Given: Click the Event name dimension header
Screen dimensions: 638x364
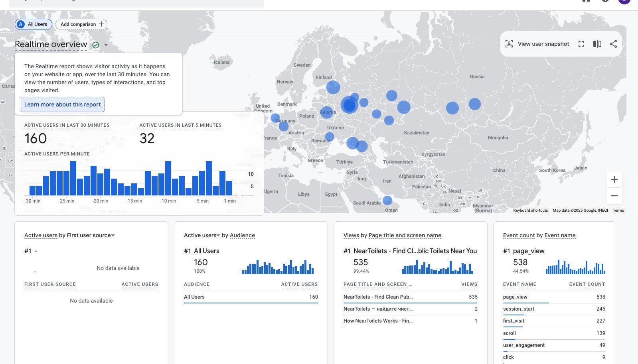Looking at the screenshot, I should pos(560,236).
